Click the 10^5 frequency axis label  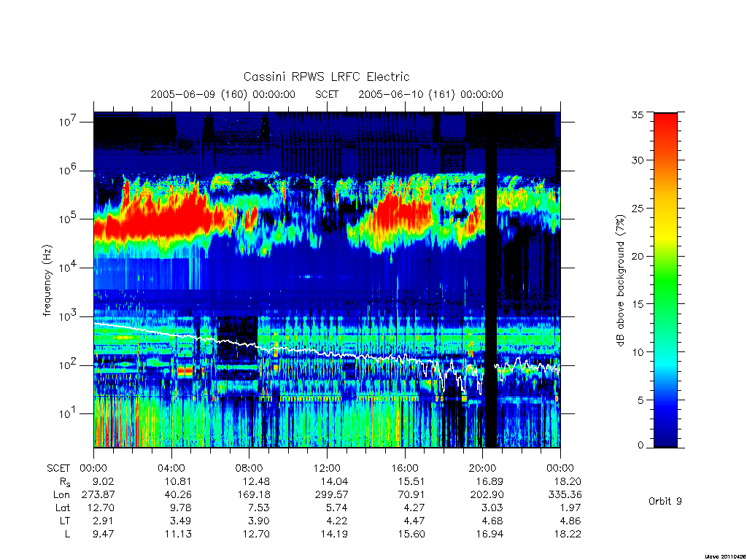[x=69, y=219]
